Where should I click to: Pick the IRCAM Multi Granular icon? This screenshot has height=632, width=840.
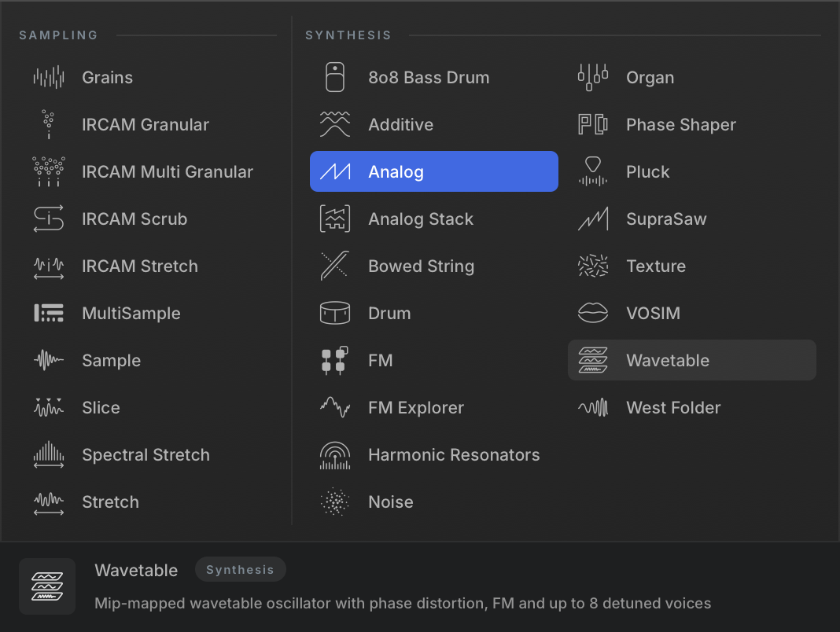[x=49, y=171]
